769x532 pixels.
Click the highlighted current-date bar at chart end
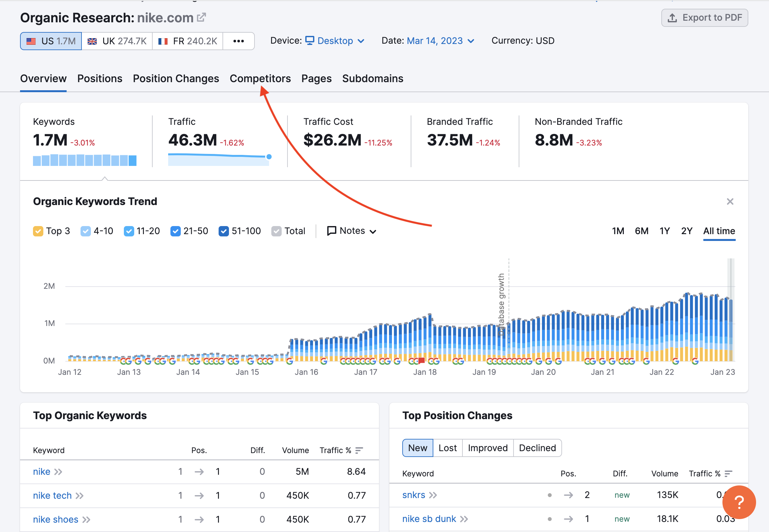(x=731, y=310)
